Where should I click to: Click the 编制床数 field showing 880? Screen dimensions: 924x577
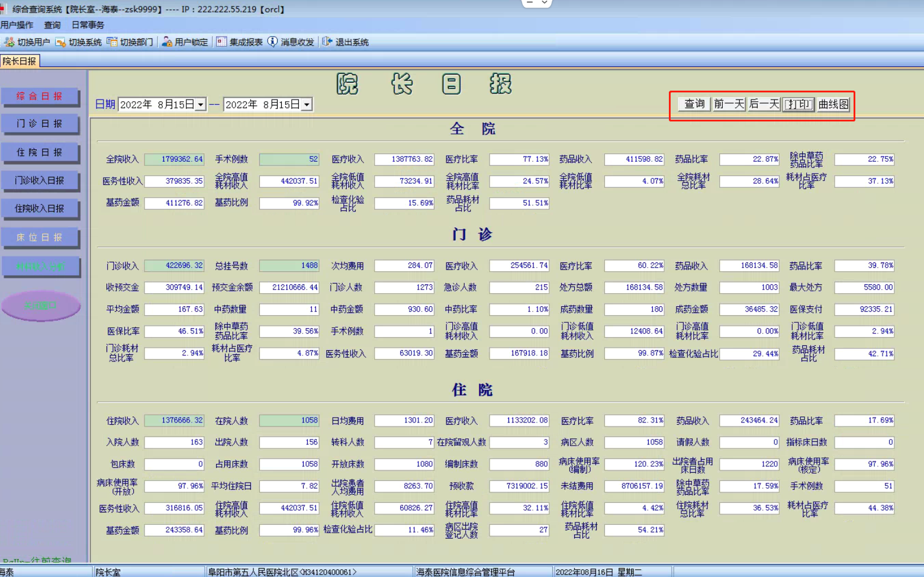(519, 465)
